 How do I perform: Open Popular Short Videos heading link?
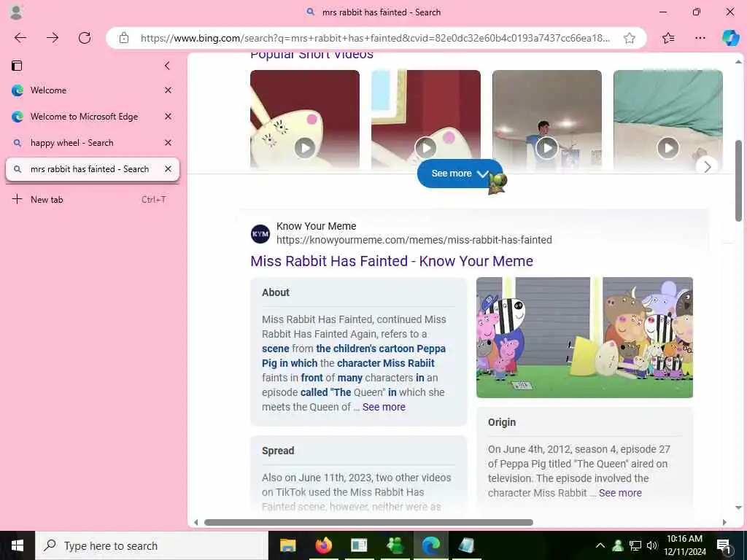(311, 55)
